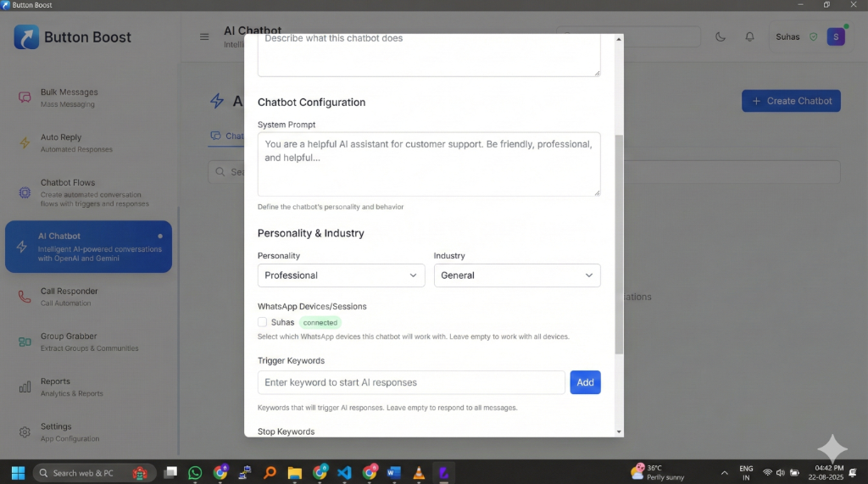The width and height of the screenshot is (868, 484).
Task: Click the taskbar Search web & PC box
Action: (x=95, y=473)
